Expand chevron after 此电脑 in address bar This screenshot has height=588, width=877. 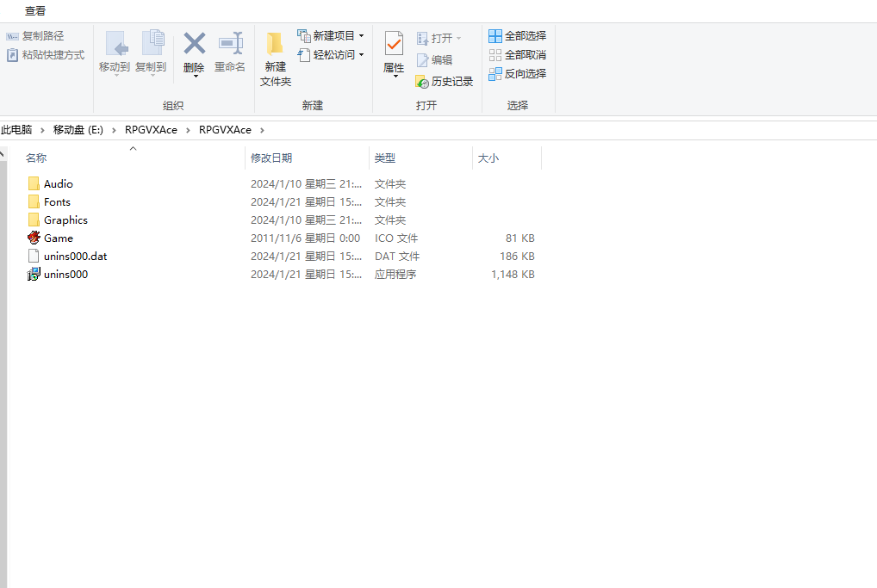42,130
